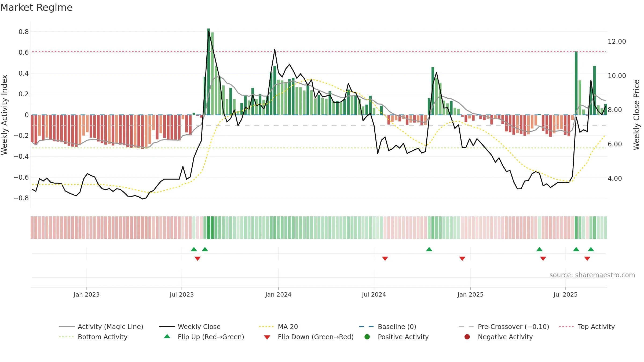Click the Negative Activity red circle icon
Screen dimensions: 644x362
467,337
